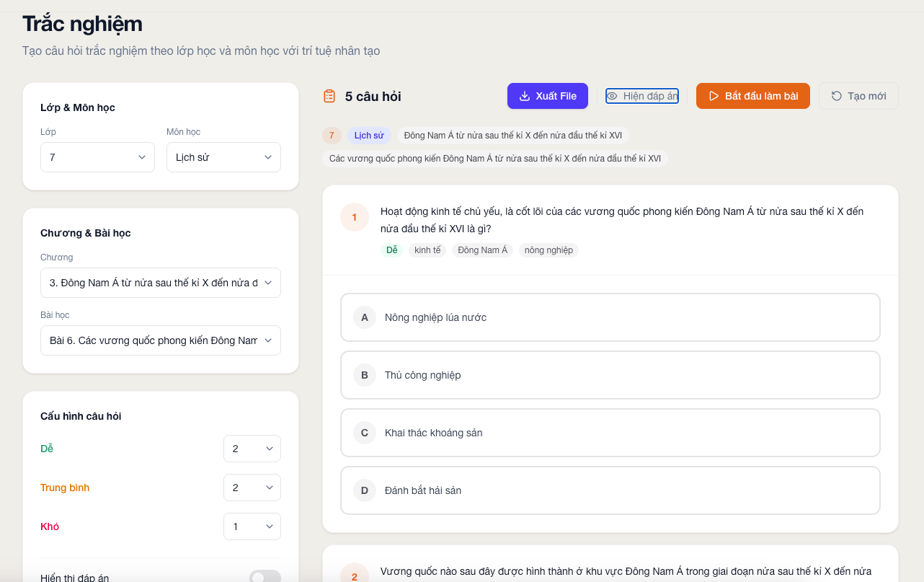Expand the Bài học dropdown
924x582 pixels.
161,340
